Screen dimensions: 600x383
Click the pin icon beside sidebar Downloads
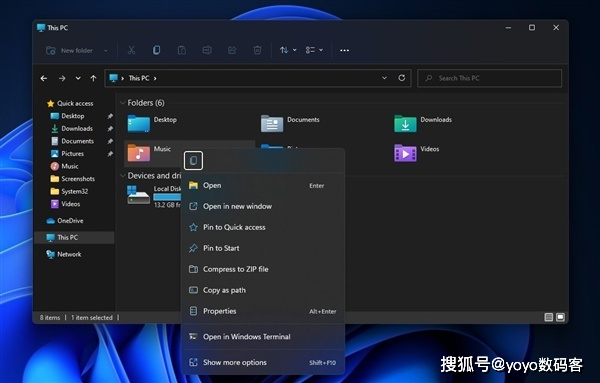tap(110, 129)
